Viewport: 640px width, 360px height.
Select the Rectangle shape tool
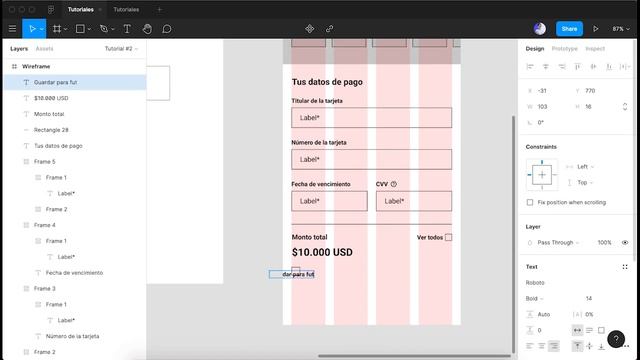coord(80,29)
